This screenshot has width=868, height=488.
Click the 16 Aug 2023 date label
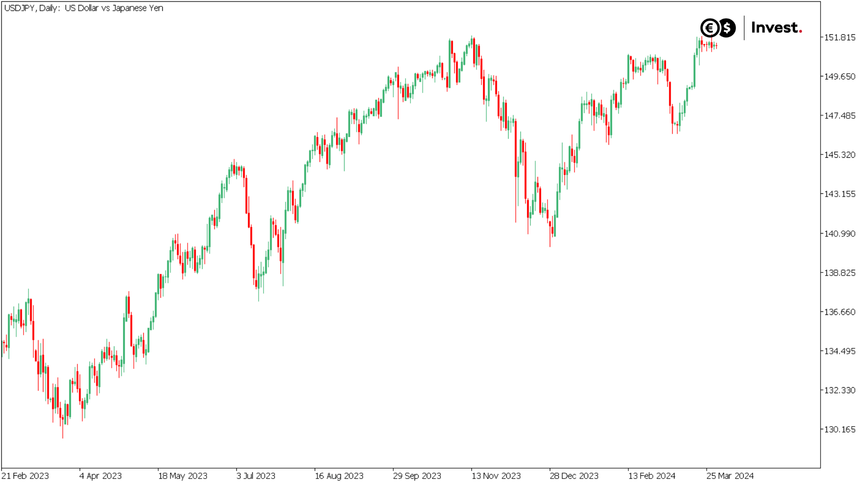pos(339,476)
